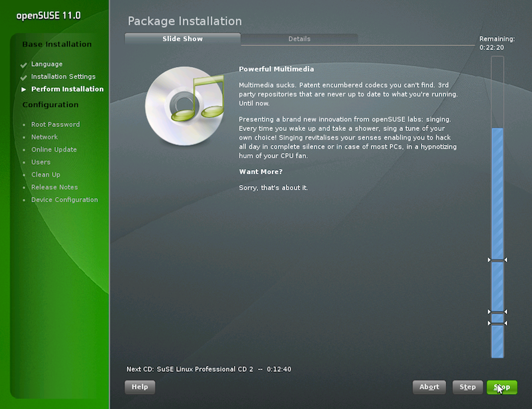Click the openSUSE 11.0 logo text
Image resolution: width=532 pixels, height=409 pixels.
pyautogui.click(x=49, y=15)
